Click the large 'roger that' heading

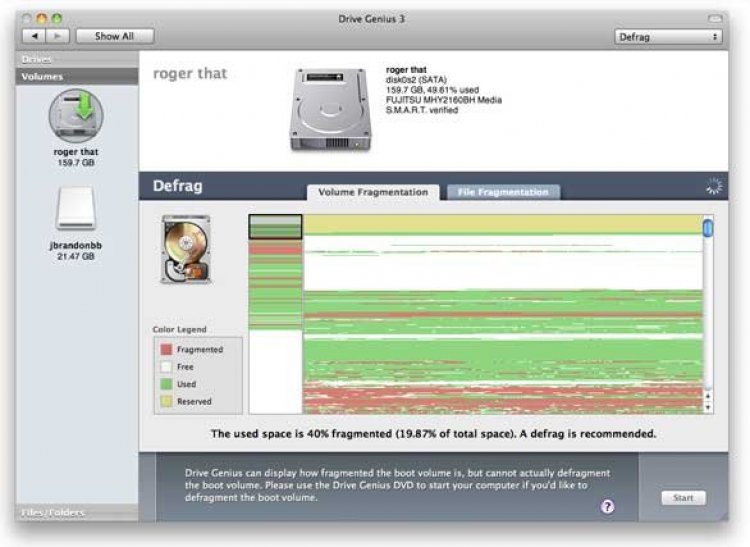click(190, 73)
